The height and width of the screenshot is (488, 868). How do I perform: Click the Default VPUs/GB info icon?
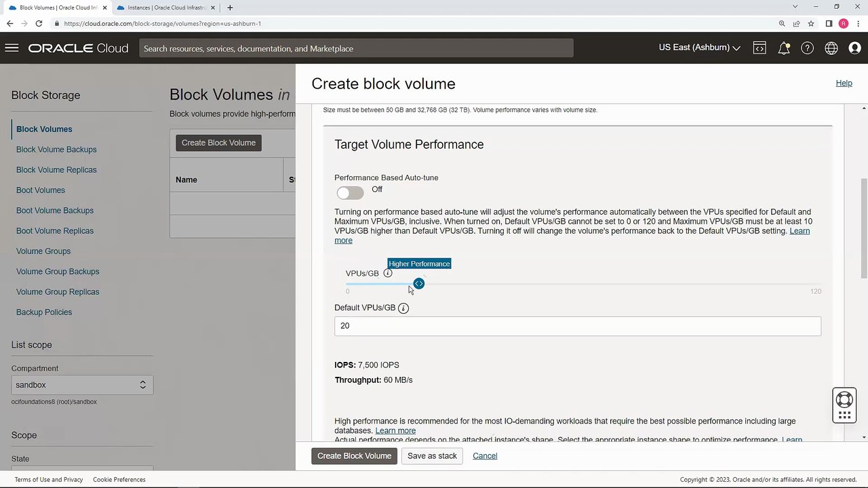coord(403,308)
